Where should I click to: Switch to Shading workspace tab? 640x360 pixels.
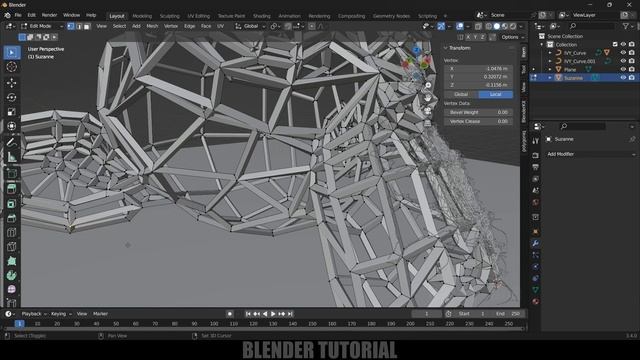click(262, 16)
